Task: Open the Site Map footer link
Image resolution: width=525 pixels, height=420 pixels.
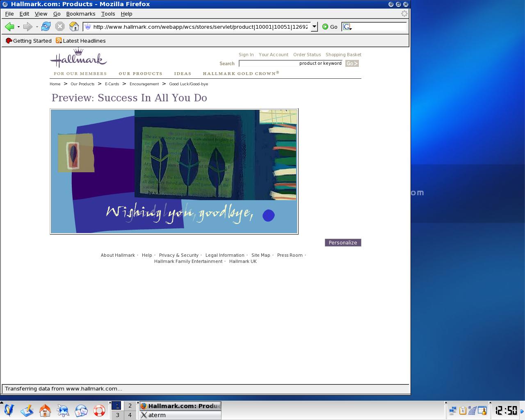Action: point(261,255)
